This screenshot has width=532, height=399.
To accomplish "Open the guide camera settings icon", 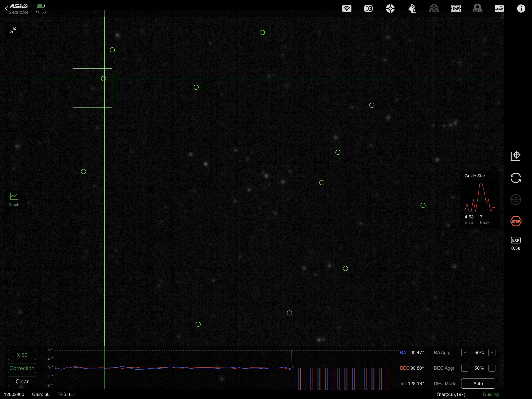I will coord(390,9).
